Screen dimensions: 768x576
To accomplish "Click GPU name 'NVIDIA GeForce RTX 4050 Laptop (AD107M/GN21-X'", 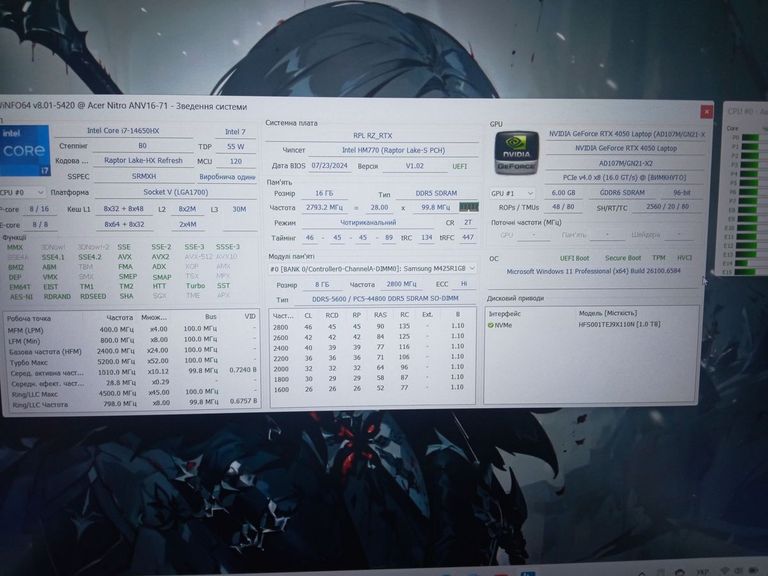I will (x=626, y=134).
